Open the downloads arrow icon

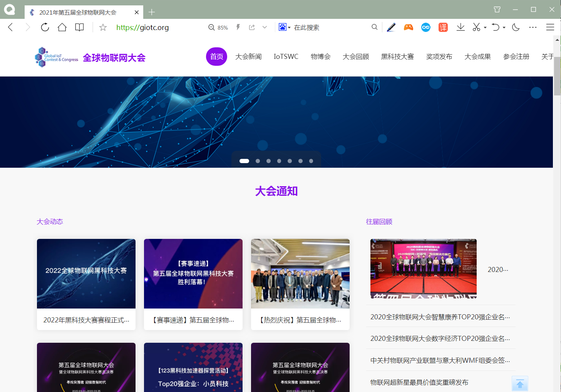click(461, 27)
